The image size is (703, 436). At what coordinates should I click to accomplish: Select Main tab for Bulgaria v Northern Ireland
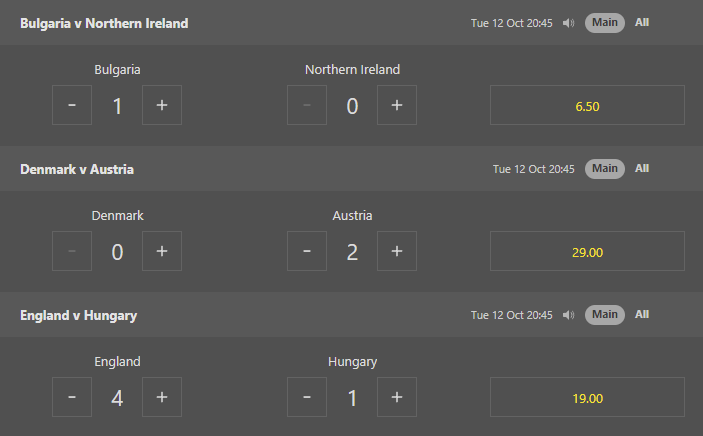click(x=605, y=23)
